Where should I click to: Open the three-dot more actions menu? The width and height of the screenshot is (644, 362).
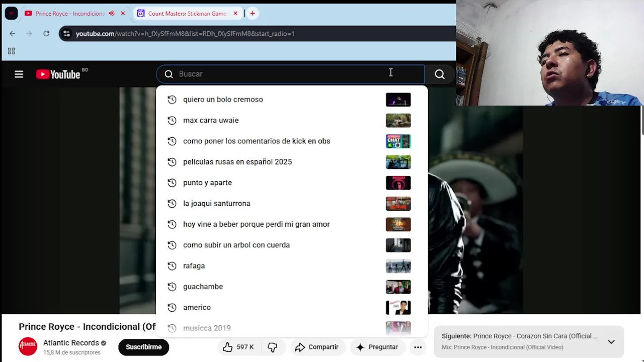418,347
